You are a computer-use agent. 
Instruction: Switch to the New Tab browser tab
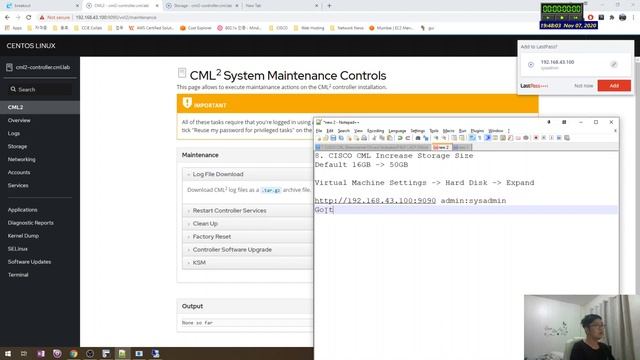[282, 6]
